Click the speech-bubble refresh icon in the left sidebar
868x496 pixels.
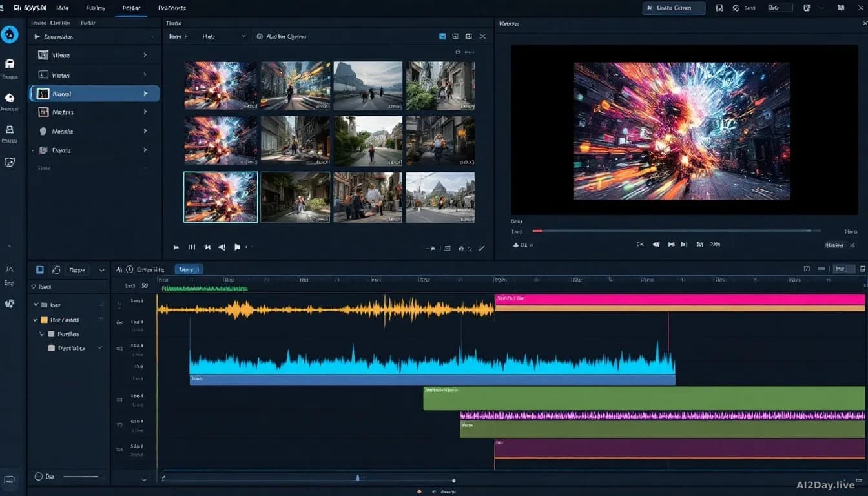click(10, 162)
